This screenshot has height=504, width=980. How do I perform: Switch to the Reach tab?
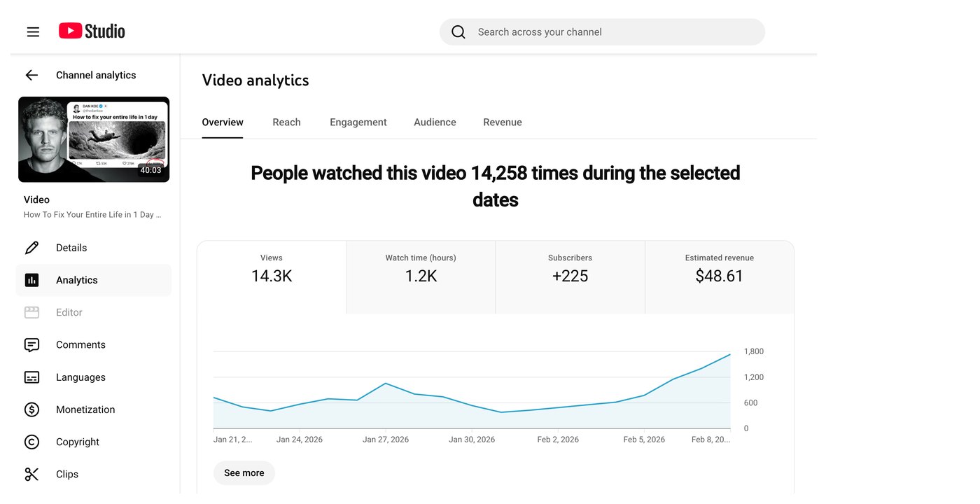tap(286, 122)
